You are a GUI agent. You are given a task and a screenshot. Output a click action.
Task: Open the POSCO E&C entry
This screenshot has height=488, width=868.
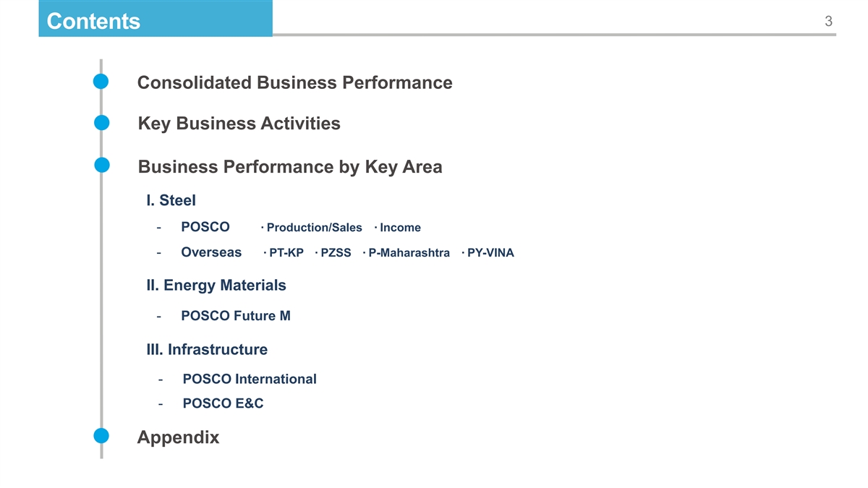pos(223,404)
